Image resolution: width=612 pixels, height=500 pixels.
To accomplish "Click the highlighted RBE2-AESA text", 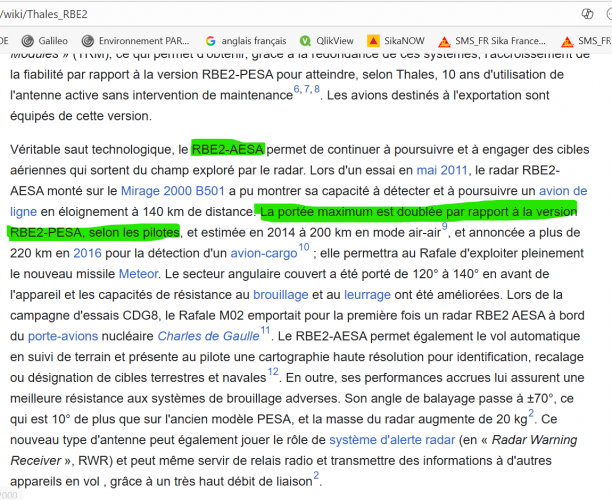I will tap(228, 149).
